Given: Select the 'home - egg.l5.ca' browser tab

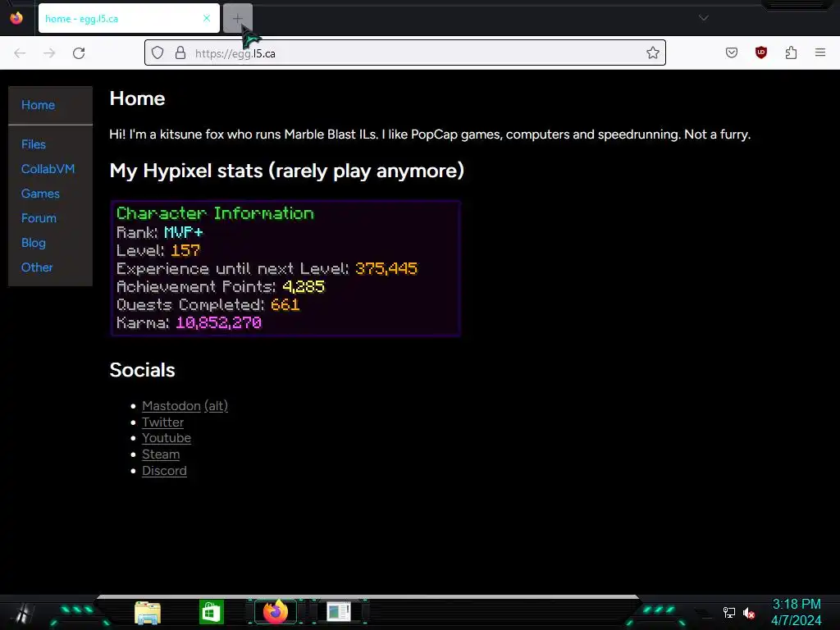Looking at the screenshot, I should point(129,18).
